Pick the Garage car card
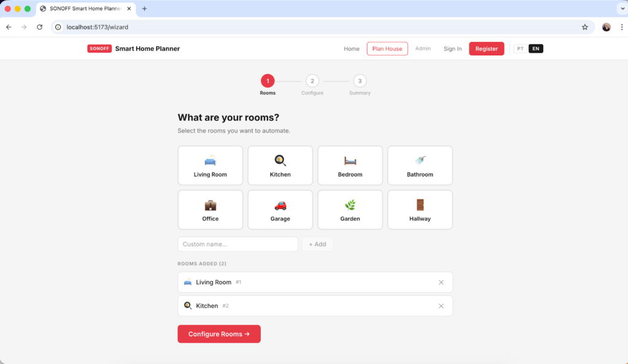 (280, 210)
